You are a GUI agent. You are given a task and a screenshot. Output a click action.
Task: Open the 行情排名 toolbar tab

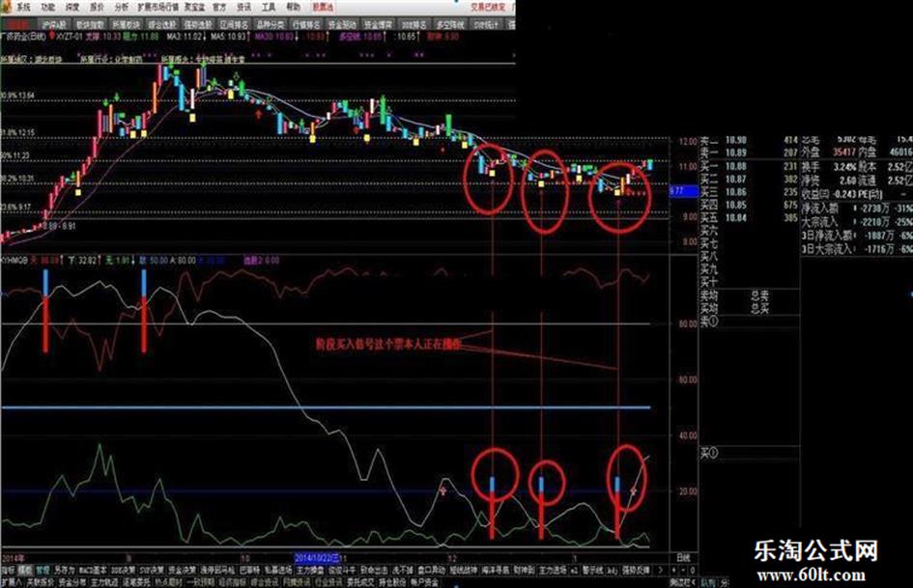[x=306, y=25]
